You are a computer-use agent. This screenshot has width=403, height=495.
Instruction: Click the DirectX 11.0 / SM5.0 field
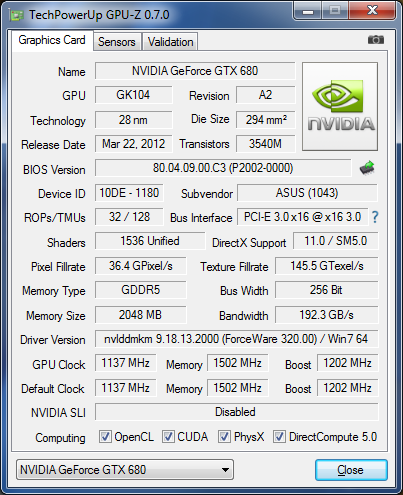click(x=336, y=241)
